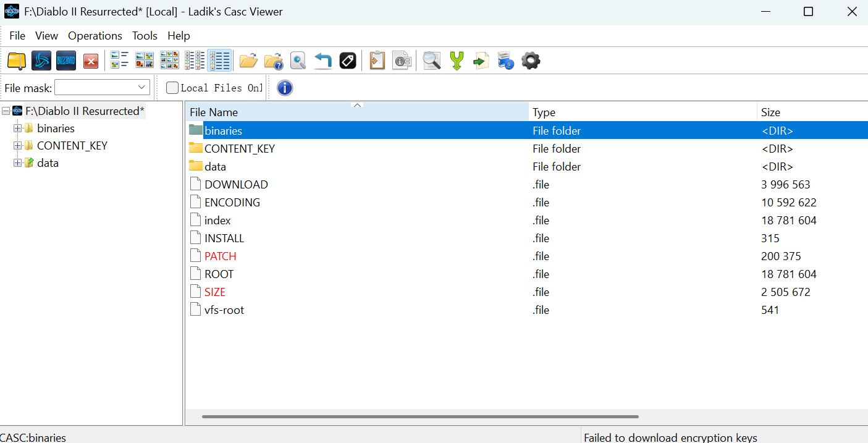This screenshot has width=868, height=443.
Task: Select CONTENT_KEY folder in the tree
Action: pyautogui.click(x=72, y=146)
